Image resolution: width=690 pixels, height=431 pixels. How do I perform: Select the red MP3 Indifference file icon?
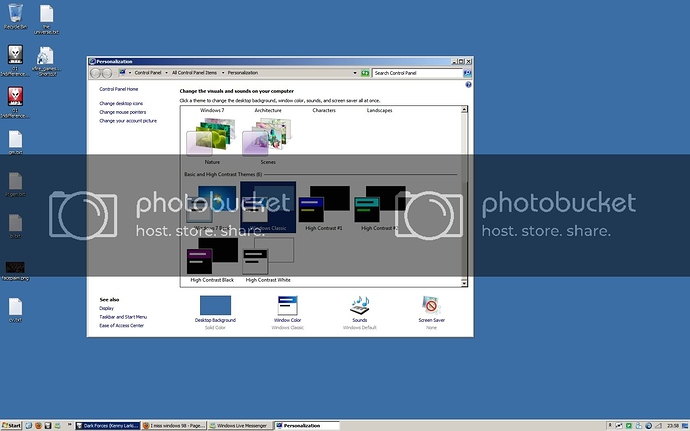15,97
